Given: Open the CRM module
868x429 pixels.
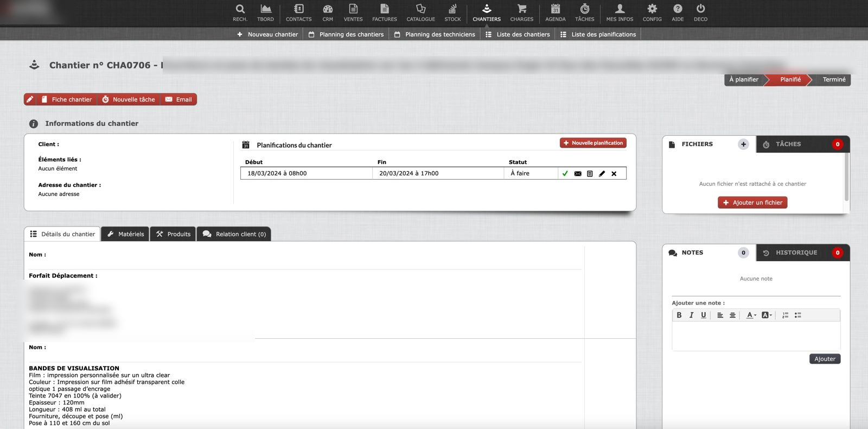Looking at the screenshot, I should [328, 13].
